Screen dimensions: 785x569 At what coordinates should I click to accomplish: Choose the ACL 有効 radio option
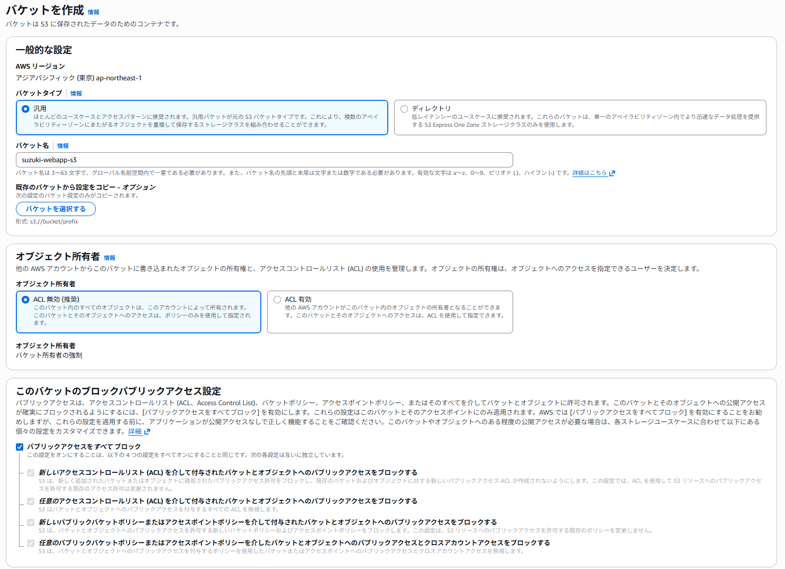coord(277,299)
